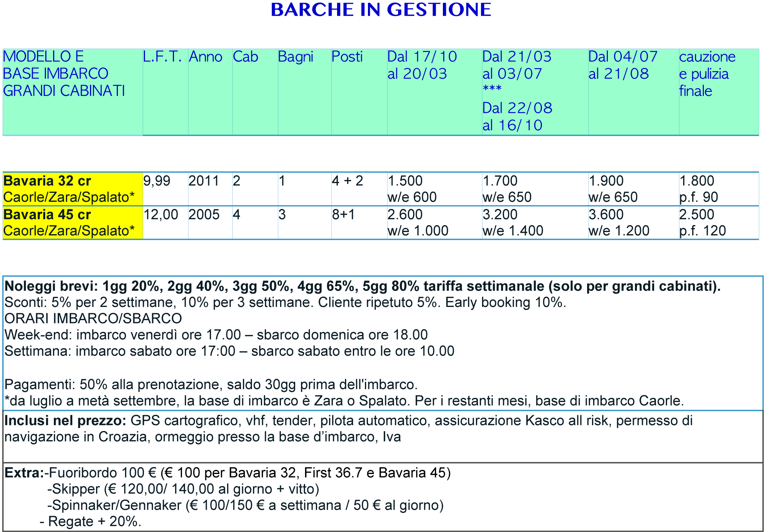This screenshot has width=766, height=532.
Task: Click the '4 + 2' berths cell
Action: tap(347, 181)
